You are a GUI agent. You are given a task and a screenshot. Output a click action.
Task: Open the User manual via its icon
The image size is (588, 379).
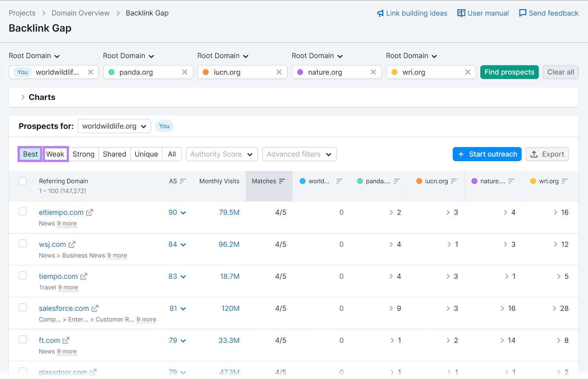462,13
